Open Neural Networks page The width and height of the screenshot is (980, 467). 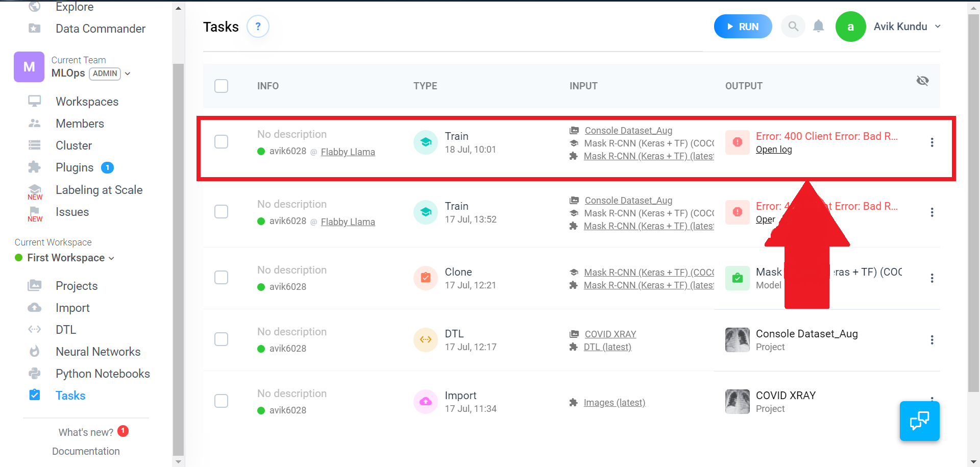[x=98, y=352]
